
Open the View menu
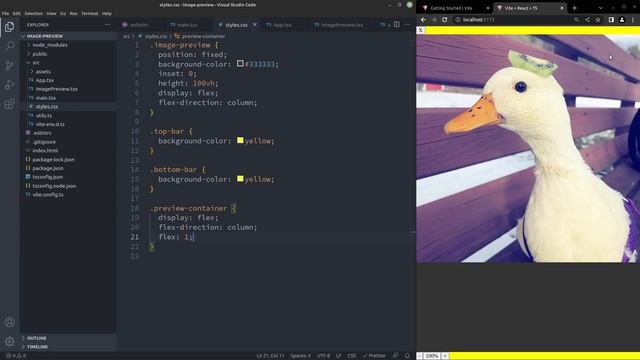click(51, 13)
